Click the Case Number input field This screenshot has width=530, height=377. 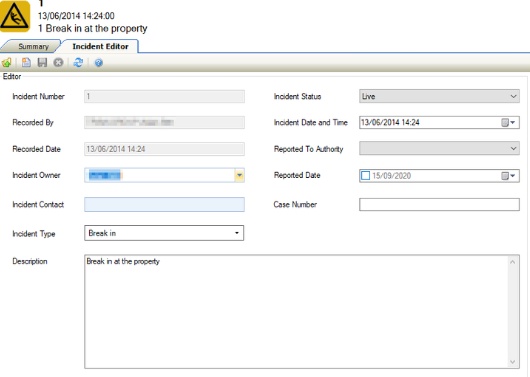pos(439,205)
